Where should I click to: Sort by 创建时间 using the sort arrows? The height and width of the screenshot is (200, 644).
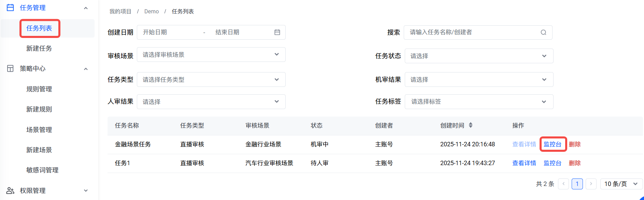pos(471,125)
